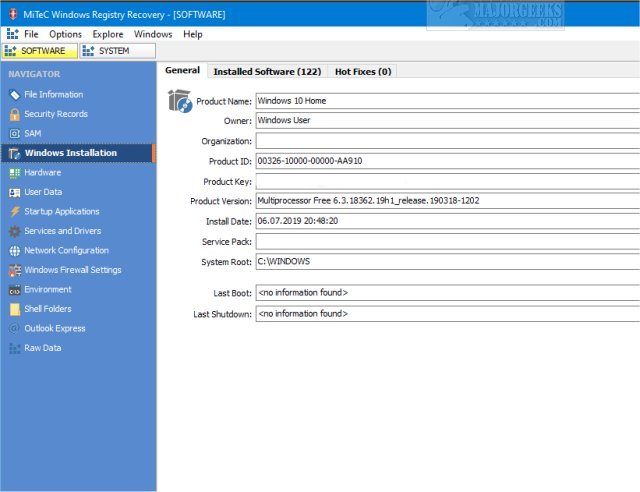The height and width of the screenshot is (492, 640).
Task: Click the empty Service Pack field
Action: click(447, 242)
